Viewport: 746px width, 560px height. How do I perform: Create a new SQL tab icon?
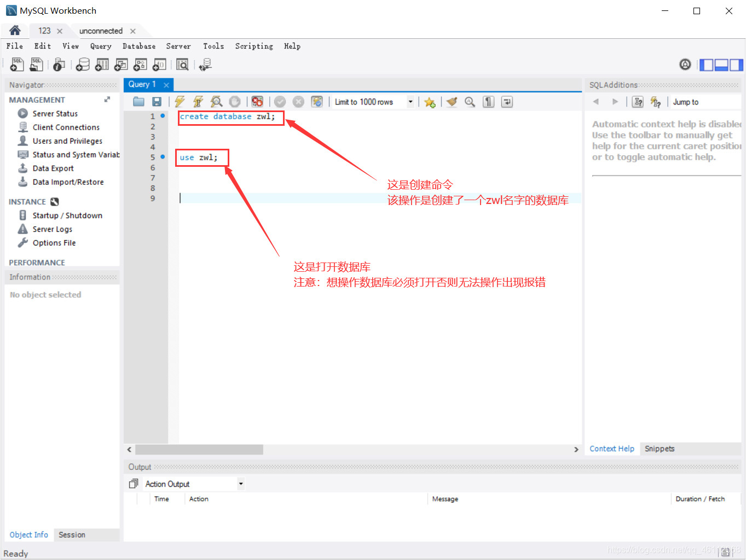(x=17, y=65)
